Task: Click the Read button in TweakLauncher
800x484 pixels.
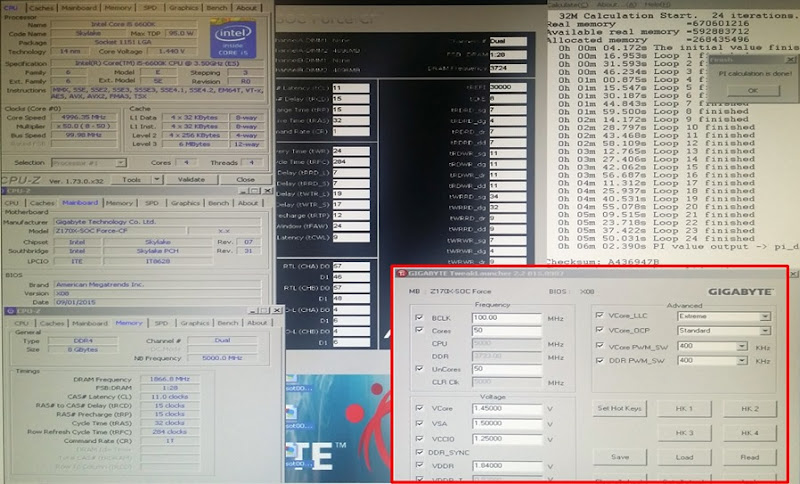Action: 749,457
